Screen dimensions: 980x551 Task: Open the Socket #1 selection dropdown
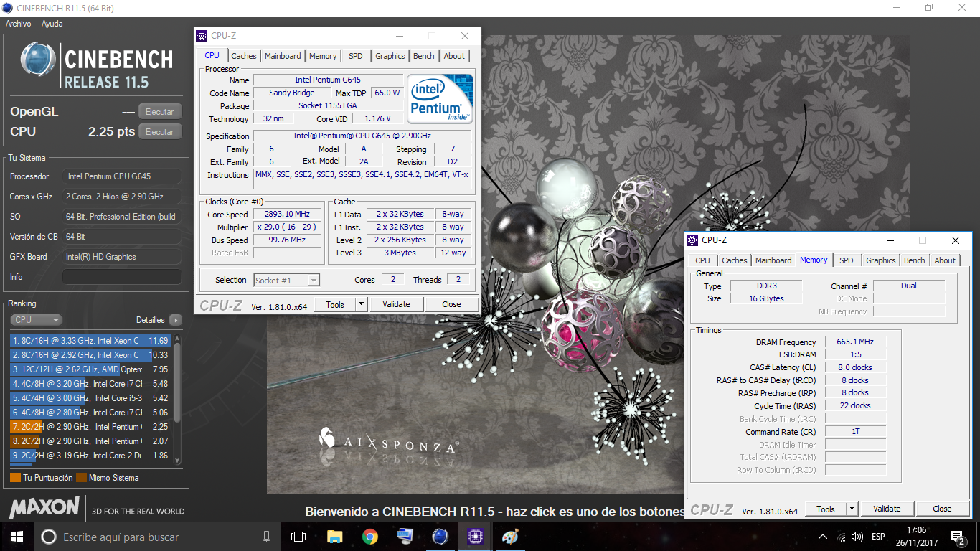point(287,281)
